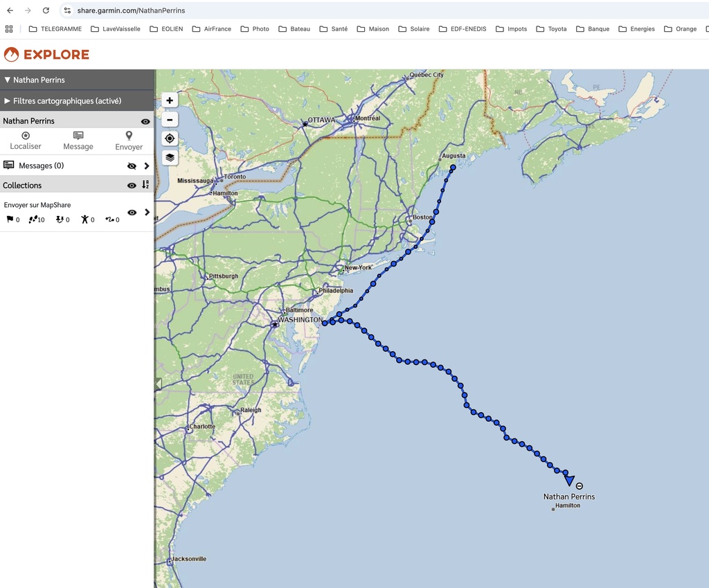Center the map on current location
Screen dimensions: 709x588
[170, 139]
